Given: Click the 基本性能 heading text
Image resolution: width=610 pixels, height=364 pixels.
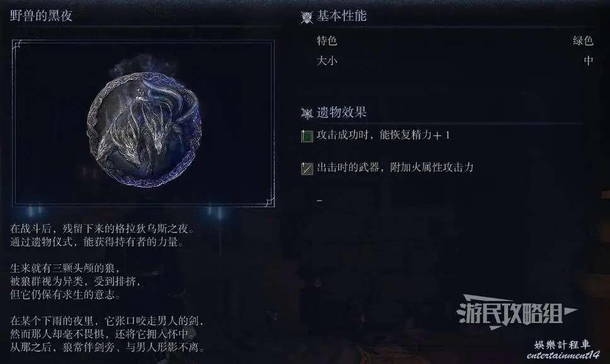Looking at the screenshot, I should (x=341, y=16).
